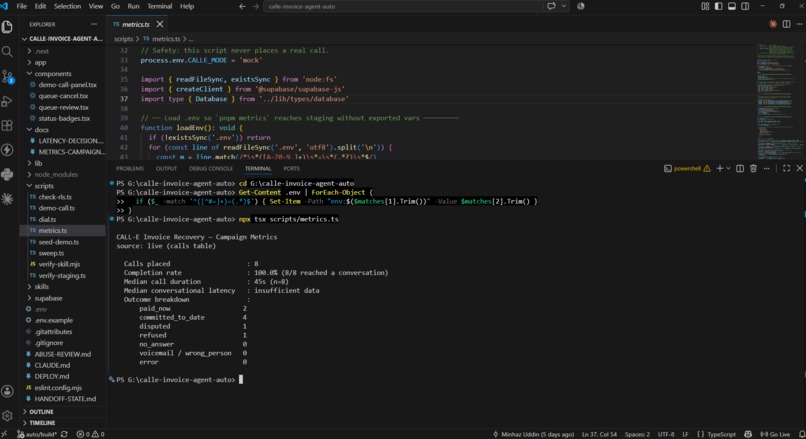Screen dimensions: 806x439
Task: Open Copilot status icon in status bar
Action: coord(748,434)
